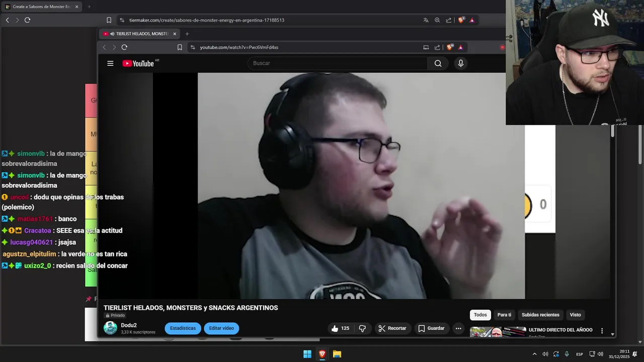The image size is (644, 362).
Task: Switch ESP keyboard language indicator
Action: coord(580,354)
